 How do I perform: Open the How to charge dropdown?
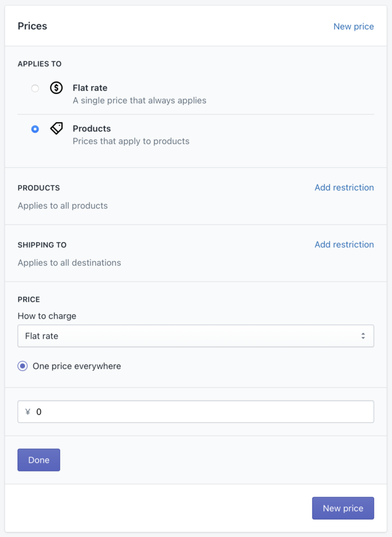[x=196, y=336]
